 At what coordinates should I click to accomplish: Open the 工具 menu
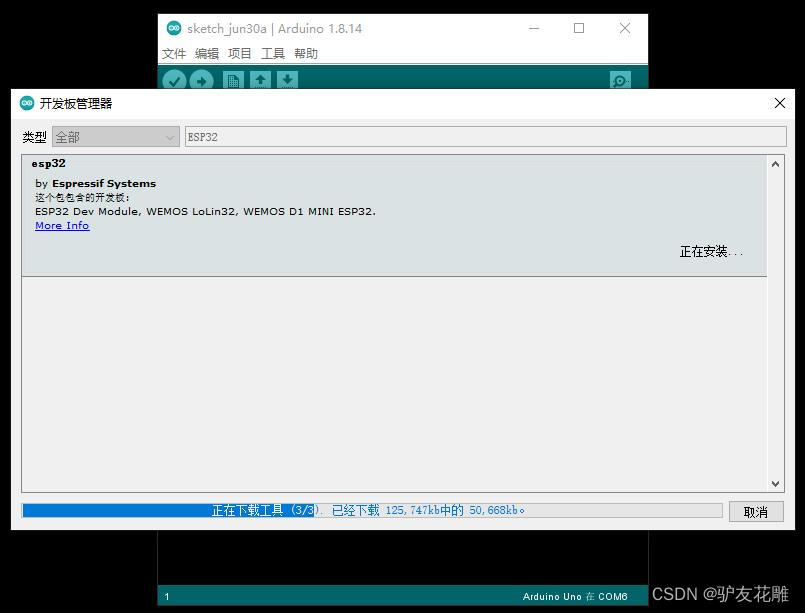click(273, 53)
